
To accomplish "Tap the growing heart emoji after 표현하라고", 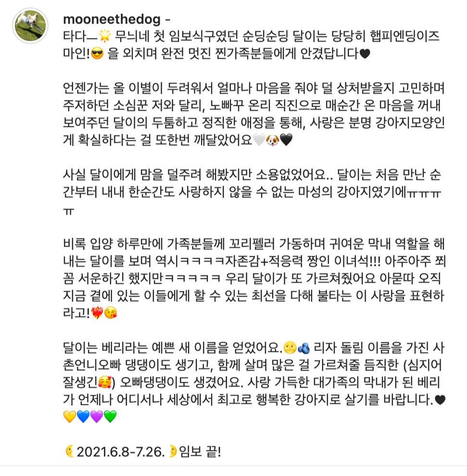I will (x=97, y=313).
